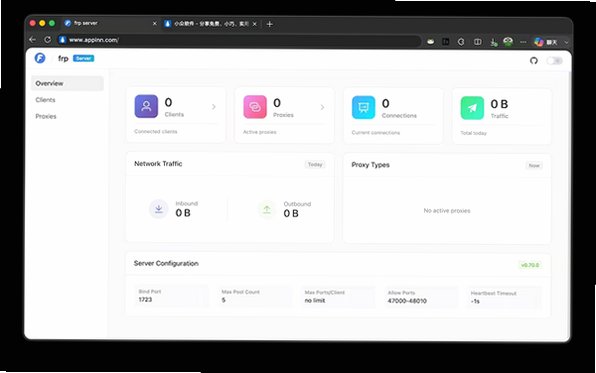This screenshot has width=596, height=373.
Task: Click the Max Ports/Client no limit value
Action: [315, 300]
